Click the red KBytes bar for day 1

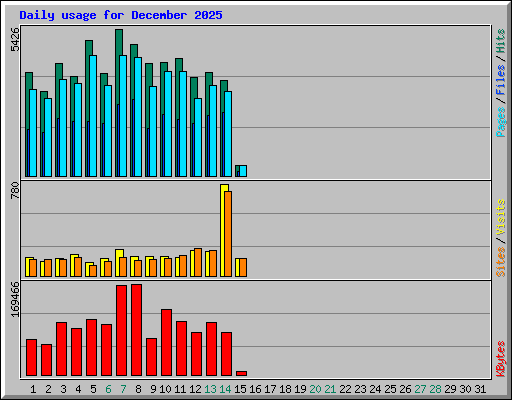[31, 358]
